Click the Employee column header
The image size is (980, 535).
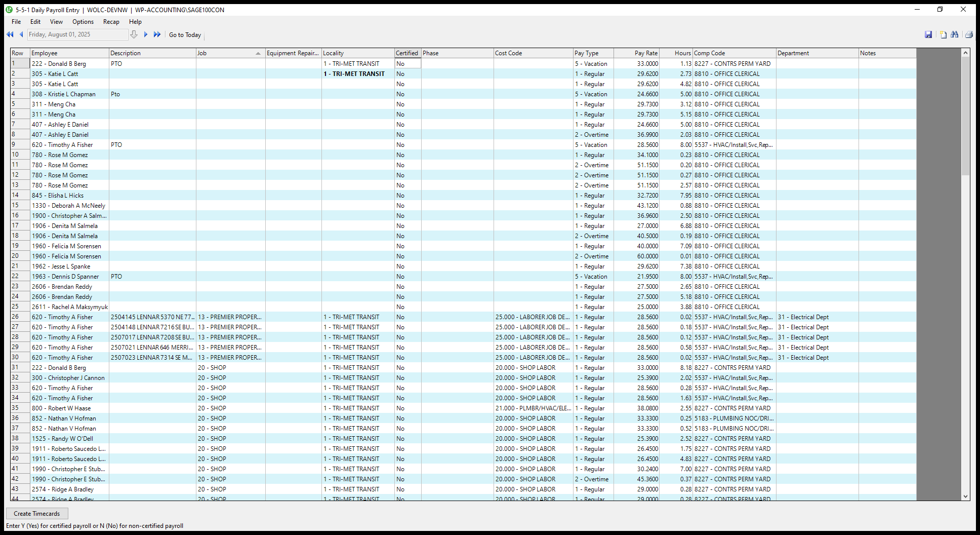click(x=69, y=53)
